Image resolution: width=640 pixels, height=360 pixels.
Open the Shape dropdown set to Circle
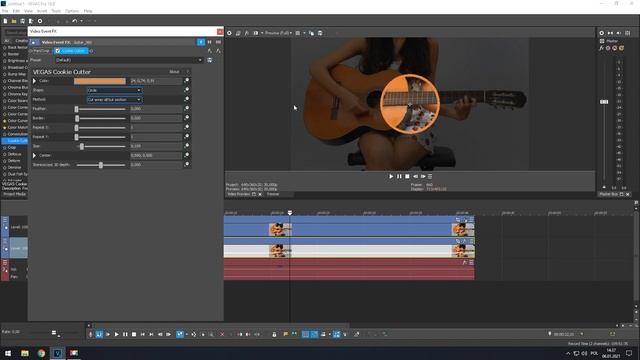point(114,90)
